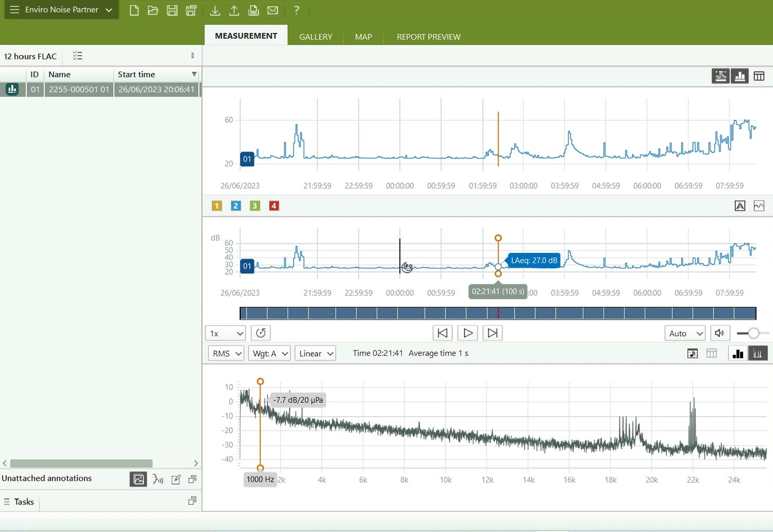
Task: Select marker 3 green swatch
Action: coord(255,206)
